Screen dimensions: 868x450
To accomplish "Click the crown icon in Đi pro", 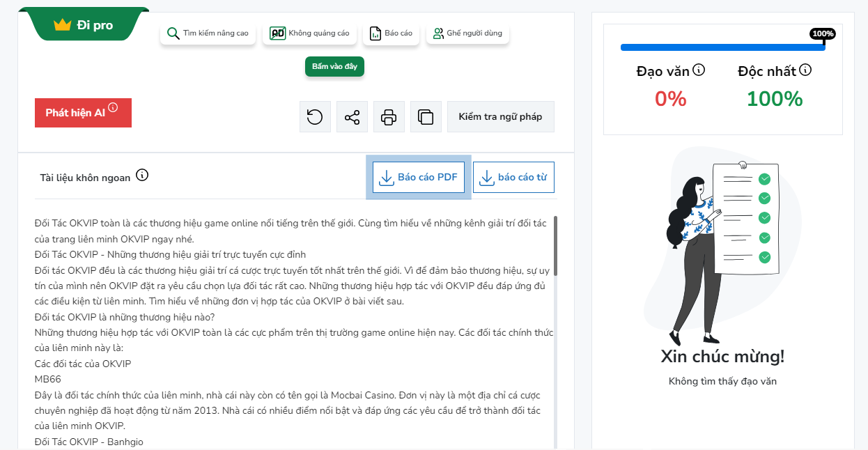I will (x=63, y=25).
